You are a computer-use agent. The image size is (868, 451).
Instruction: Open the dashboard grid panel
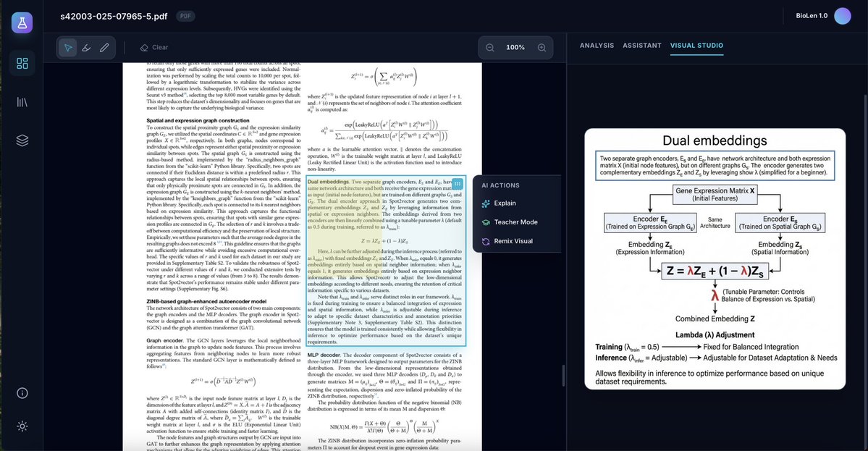22,63
